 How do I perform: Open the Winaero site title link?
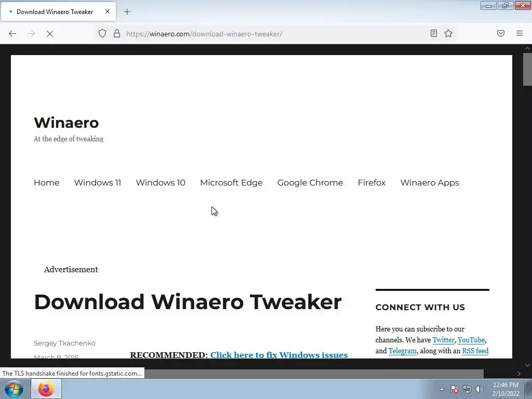(66, 123)
